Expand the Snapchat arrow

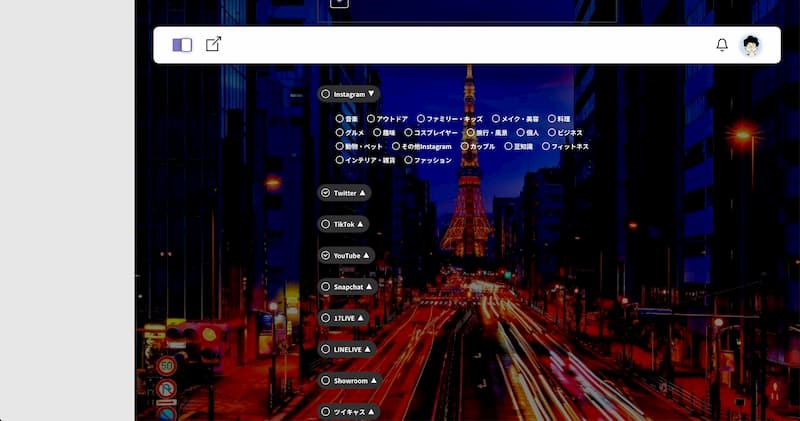click(369, 286)
